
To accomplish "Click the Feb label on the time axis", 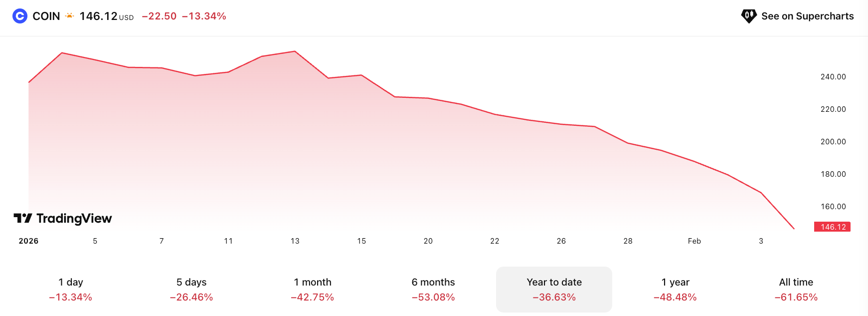I will (x=694, y=241).
